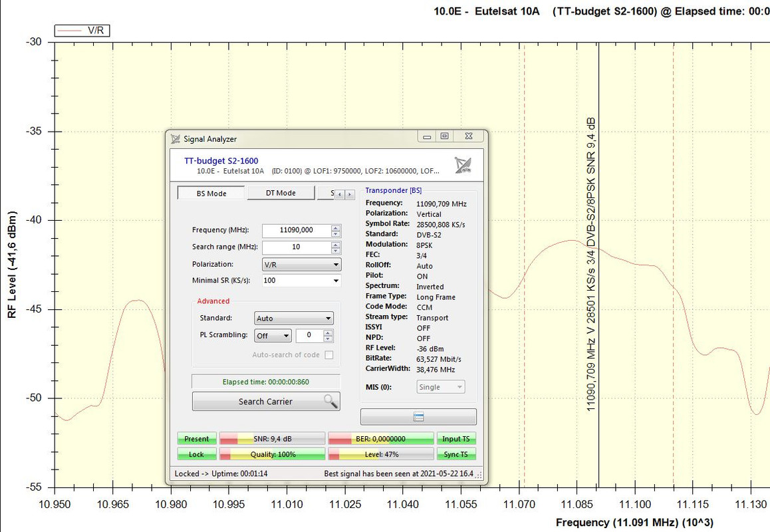Click the Sync TS indicator

click(455, 454)
